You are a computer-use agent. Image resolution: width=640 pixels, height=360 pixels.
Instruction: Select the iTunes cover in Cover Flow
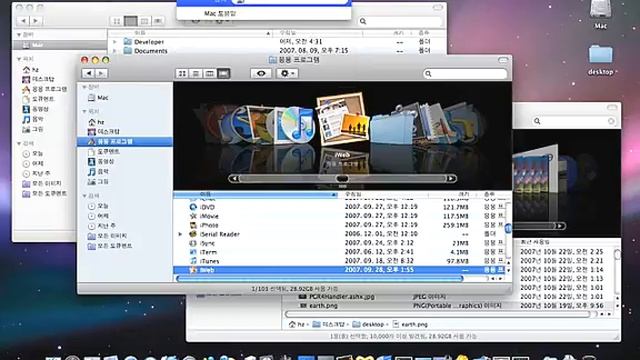pos(298,125)
